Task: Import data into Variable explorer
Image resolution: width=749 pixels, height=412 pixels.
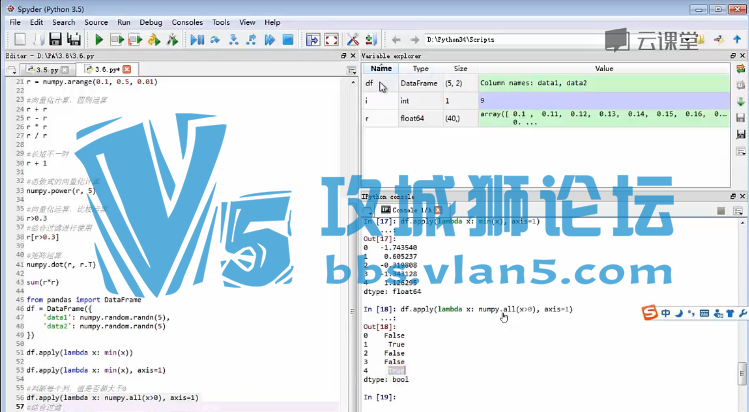Action: click(741, 101)
